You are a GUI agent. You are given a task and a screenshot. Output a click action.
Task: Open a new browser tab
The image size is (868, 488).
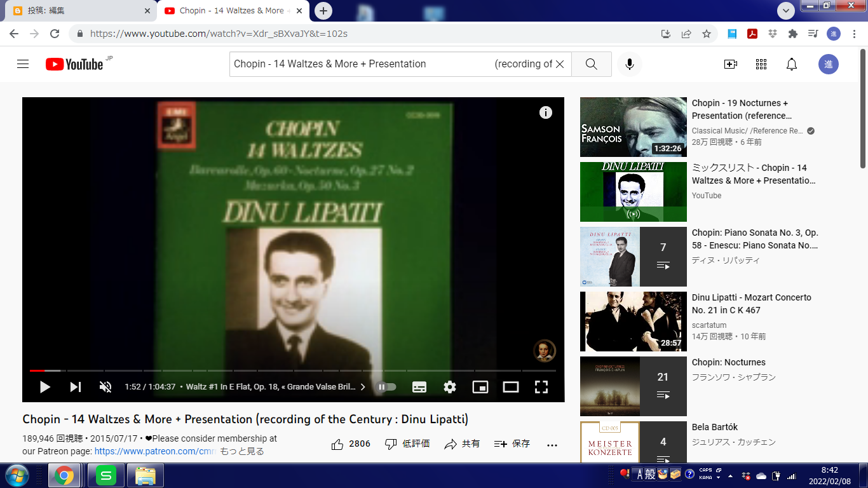point(323,11)
